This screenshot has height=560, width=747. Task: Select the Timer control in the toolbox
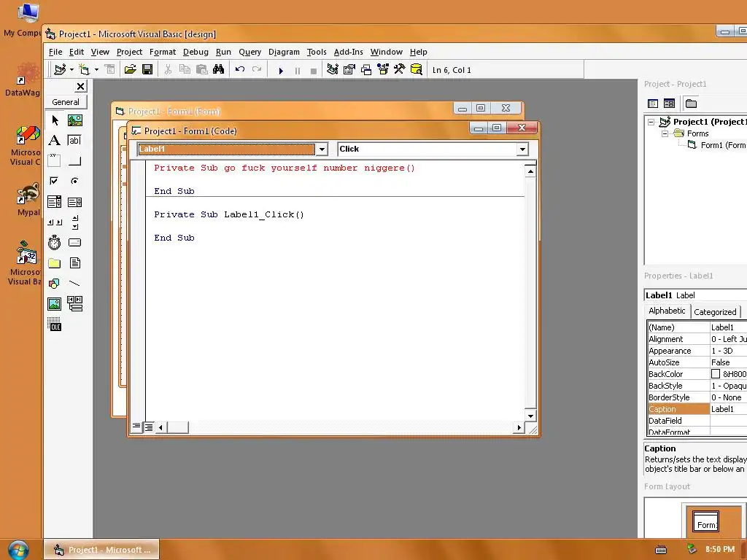click(x=54, y=242)
